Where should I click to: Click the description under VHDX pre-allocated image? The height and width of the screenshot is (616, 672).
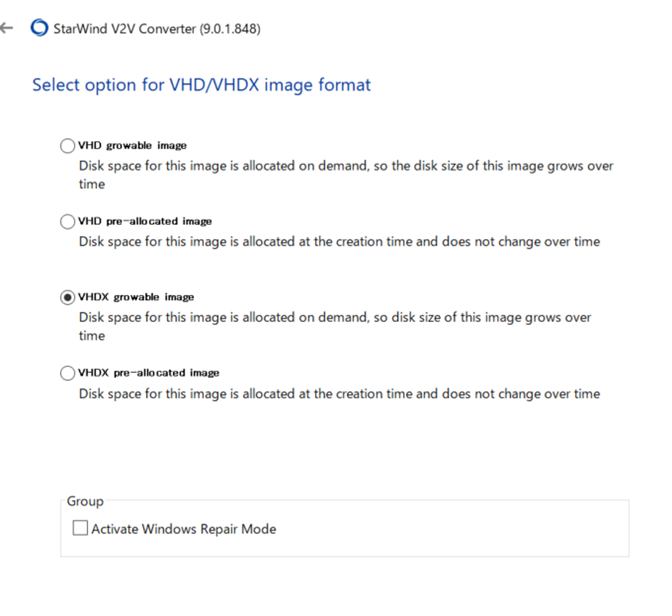pos(339,394)
